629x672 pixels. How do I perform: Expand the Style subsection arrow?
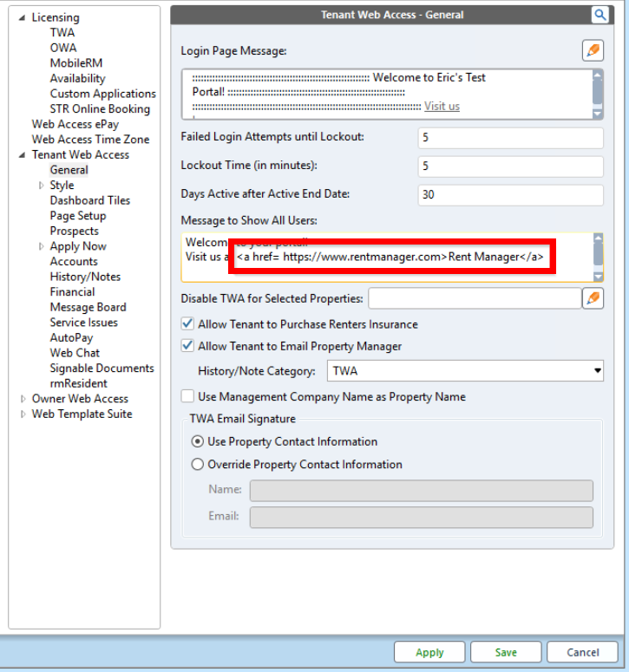[41, 186]
